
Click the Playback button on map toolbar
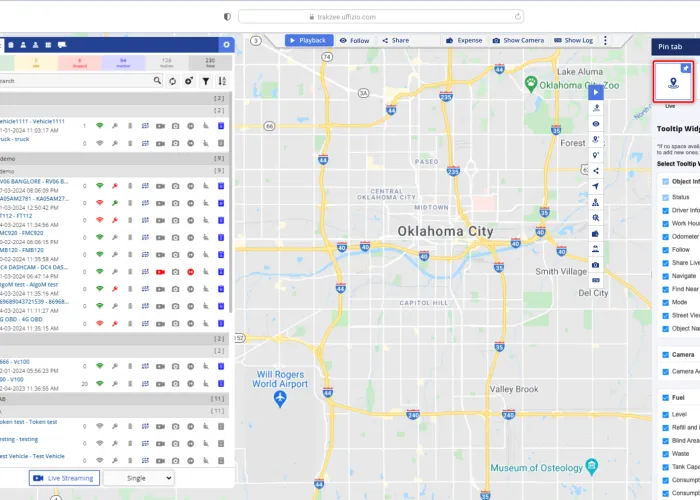coord(308,41)
